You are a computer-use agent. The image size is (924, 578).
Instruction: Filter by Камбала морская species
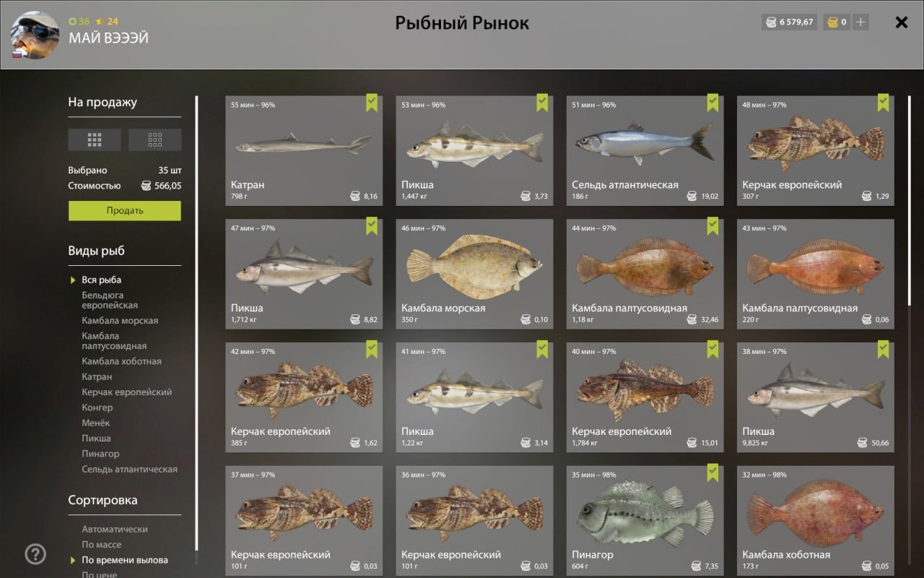[x=120, y=321]
